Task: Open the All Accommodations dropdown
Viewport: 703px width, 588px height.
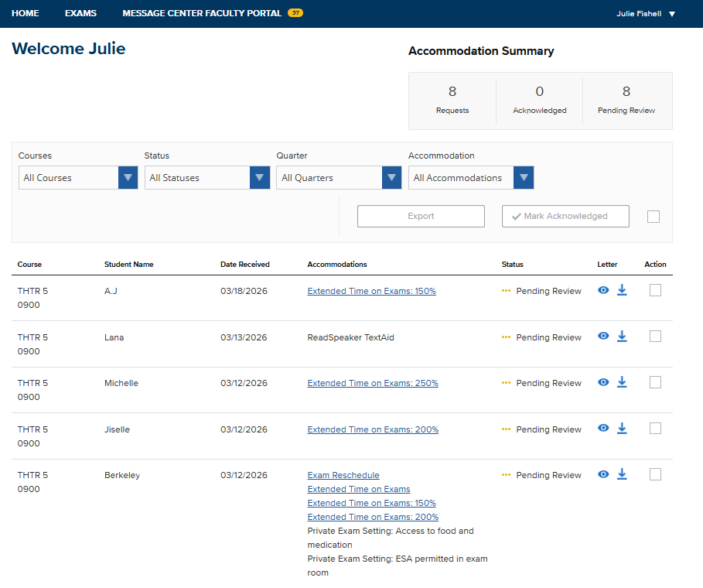Action: pos(471,177)
